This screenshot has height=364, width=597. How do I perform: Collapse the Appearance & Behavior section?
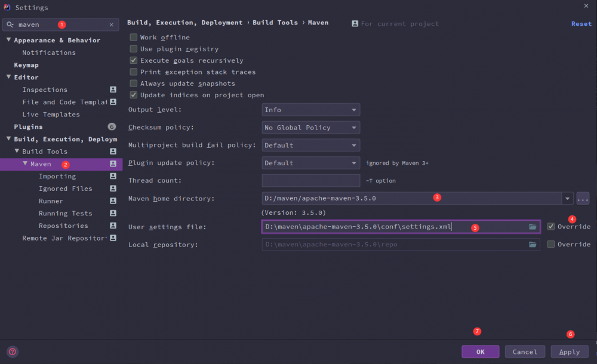(8, 40)
